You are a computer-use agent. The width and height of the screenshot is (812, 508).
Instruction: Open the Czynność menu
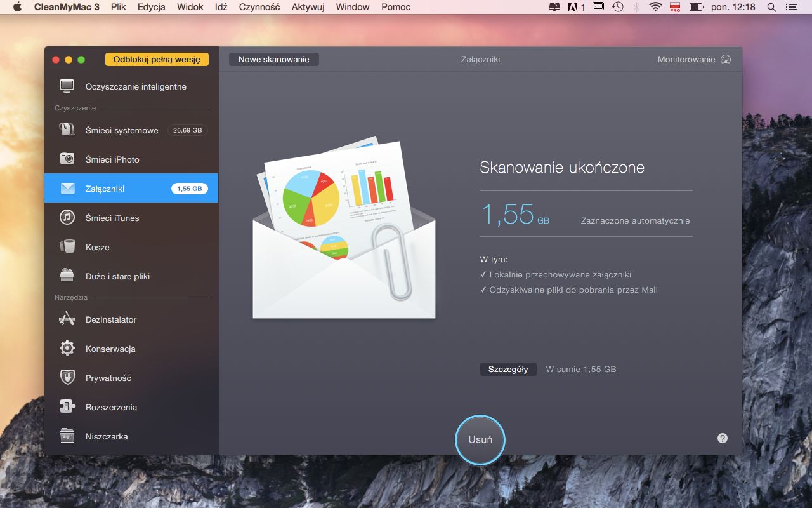tap(259, 7)
